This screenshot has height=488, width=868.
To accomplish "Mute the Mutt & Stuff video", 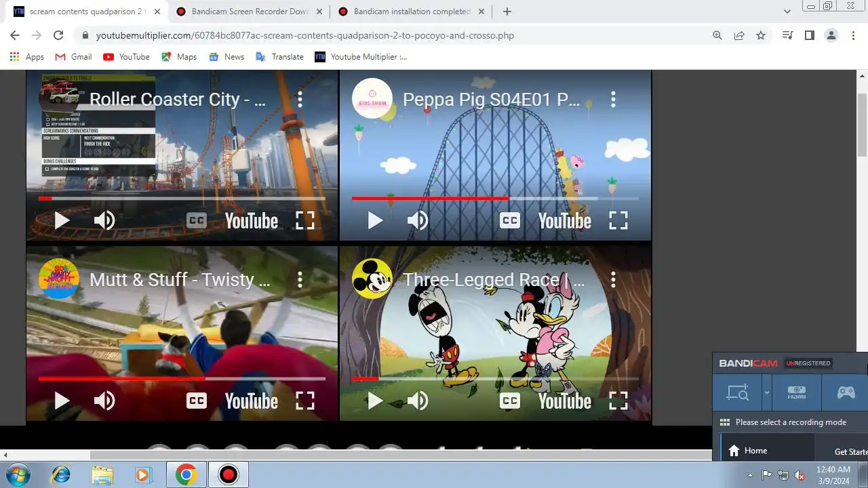I will click(x=104, y=401).
